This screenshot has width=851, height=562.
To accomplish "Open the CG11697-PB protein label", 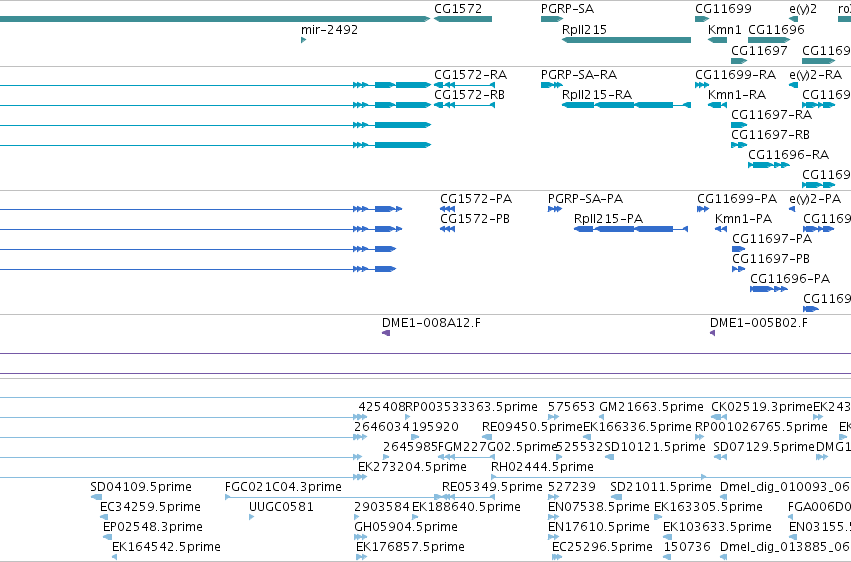I will click(x=771, y=259).
